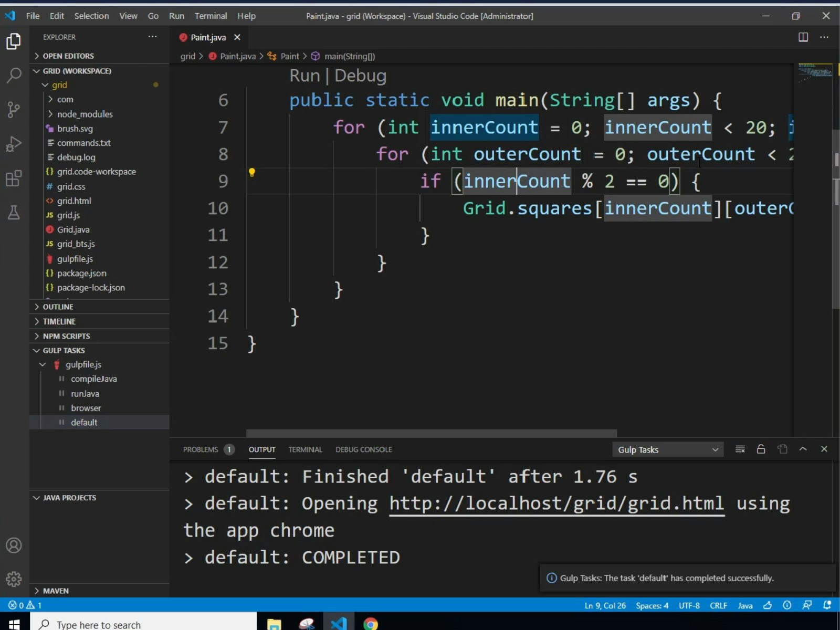Screen dimensions: 840x630
Task: Open the Source Control view
Action: [14, 109]
